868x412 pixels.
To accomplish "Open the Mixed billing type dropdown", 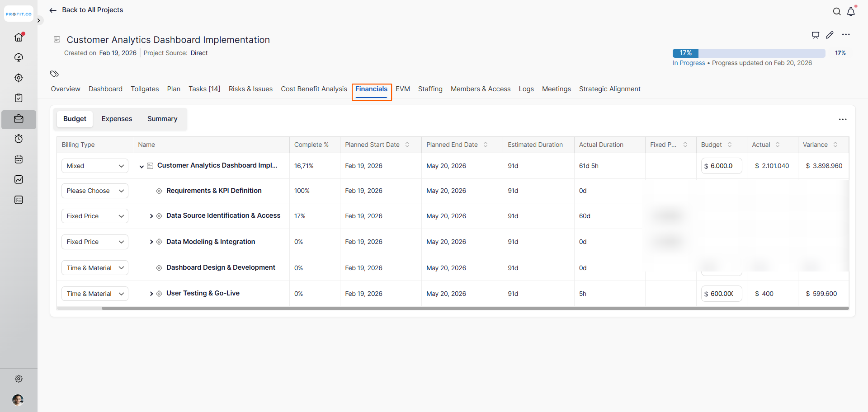I will point(95,166).
